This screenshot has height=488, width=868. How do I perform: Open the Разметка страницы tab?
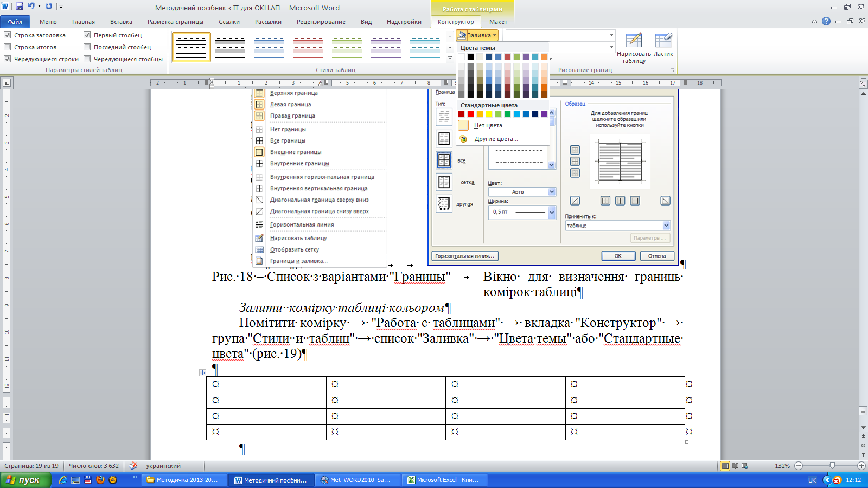(x=175, y=22)
